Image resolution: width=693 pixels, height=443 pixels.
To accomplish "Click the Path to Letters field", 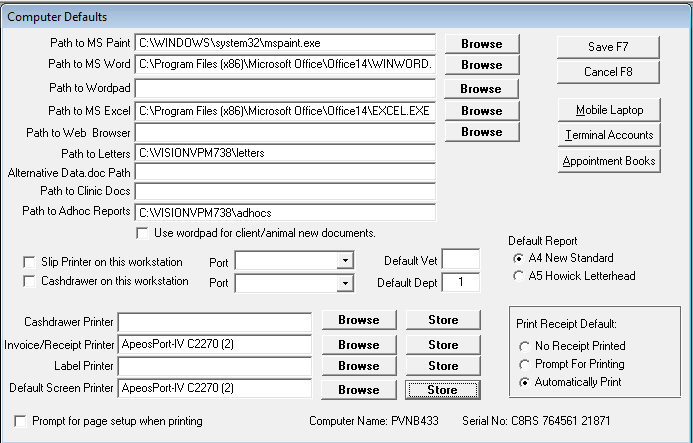I will [x=286, y=153].
